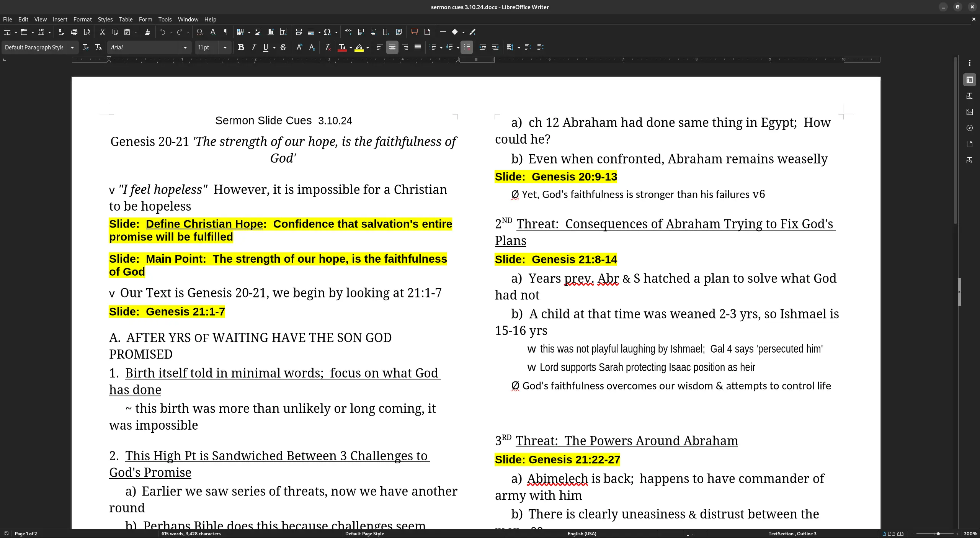This screenshot has width=980, height=538.
Task: Open the sidebar Gallery panel icon
Action: click(969, 112)
